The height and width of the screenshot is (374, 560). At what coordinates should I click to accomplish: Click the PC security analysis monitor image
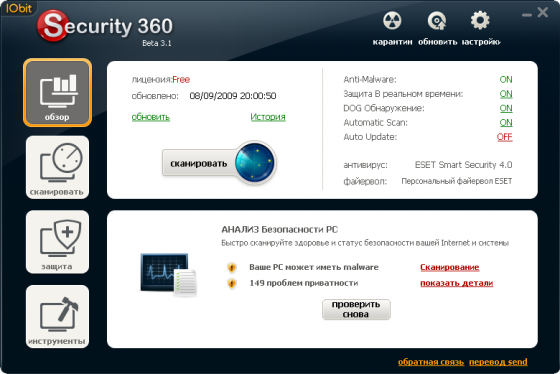tap(168, 274)
